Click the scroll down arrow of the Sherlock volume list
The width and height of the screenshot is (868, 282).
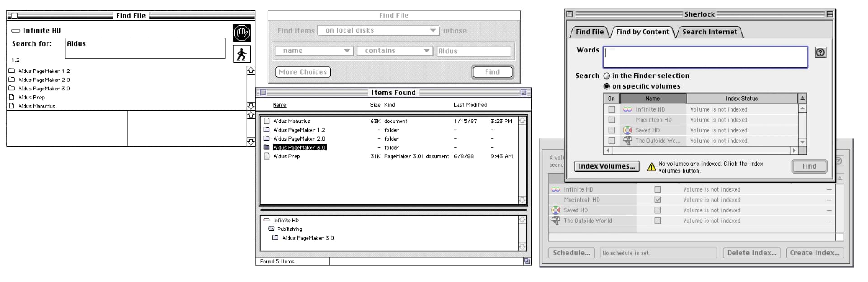802,142
